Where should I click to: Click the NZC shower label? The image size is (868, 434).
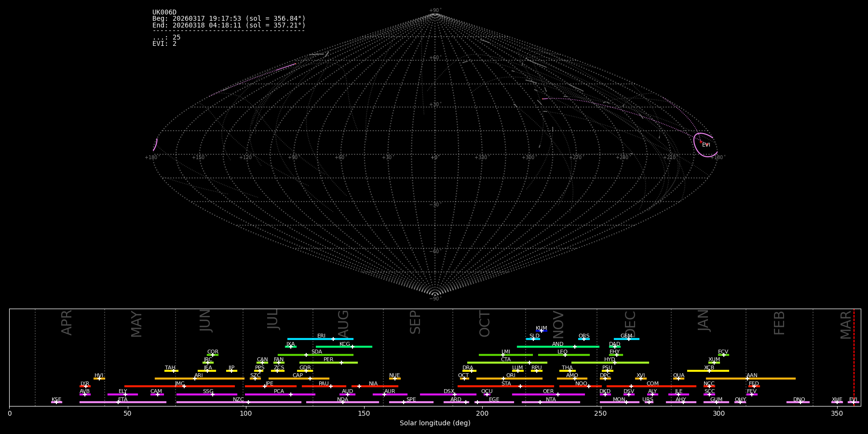click(239, 399)
